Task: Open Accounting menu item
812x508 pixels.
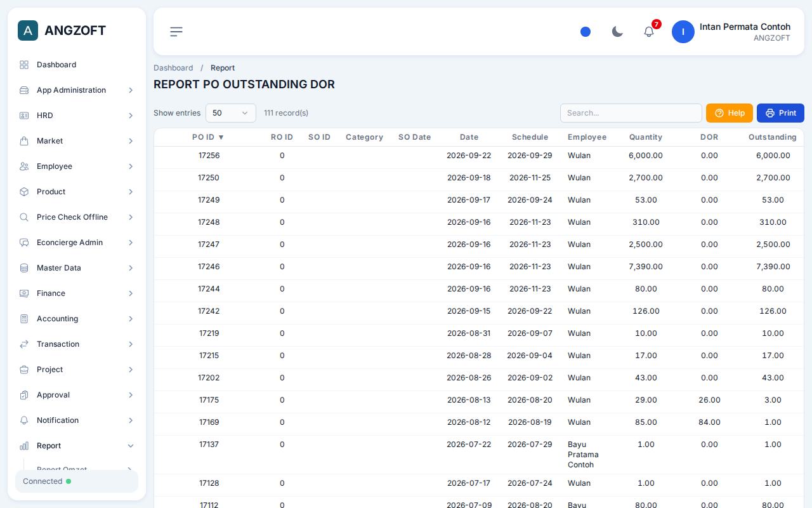Action: (77, 319)
